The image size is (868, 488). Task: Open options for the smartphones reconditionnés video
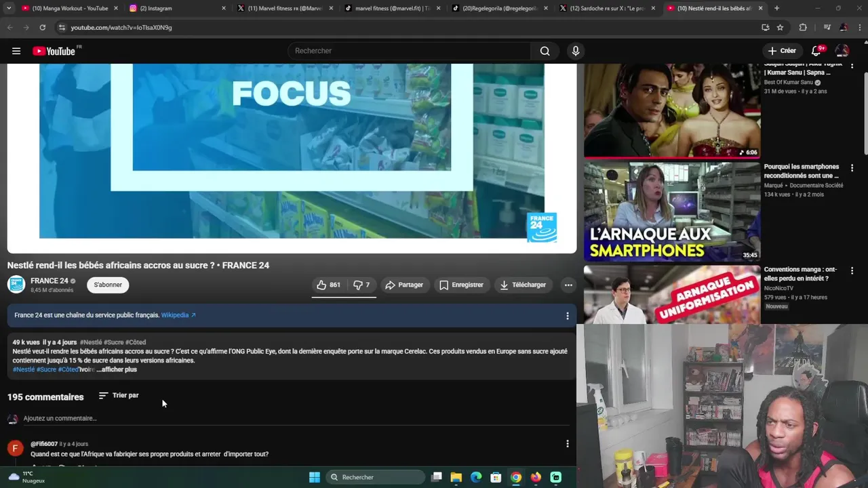(852, 167)
